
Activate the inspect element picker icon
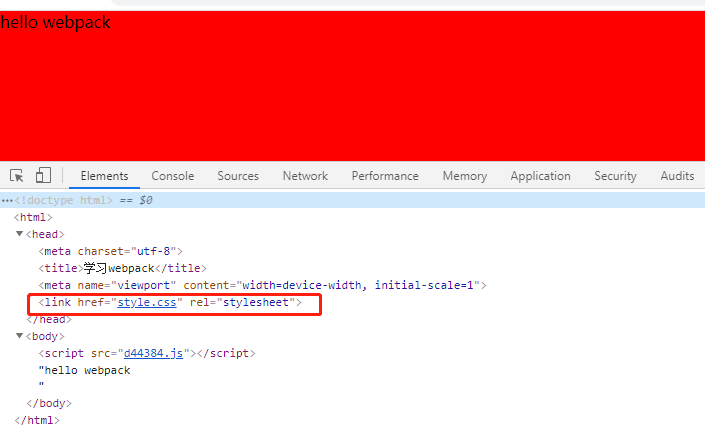tap(17, 176)
